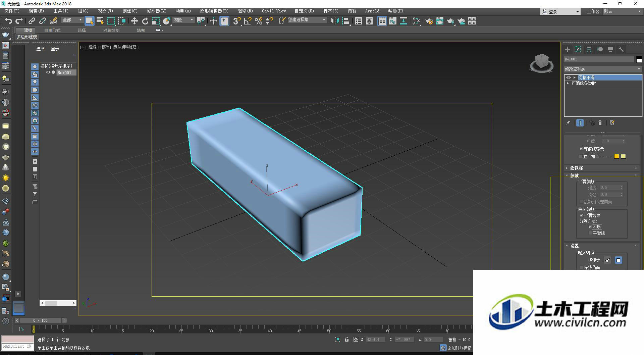Click the Pin Stack icon
The height and width of the screenshot is (355, 644).
(x=568, y=123)
